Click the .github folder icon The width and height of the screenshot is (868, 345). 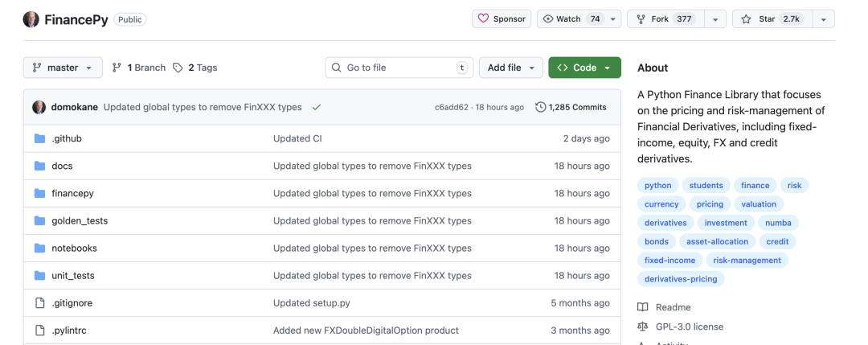point(39,138)
